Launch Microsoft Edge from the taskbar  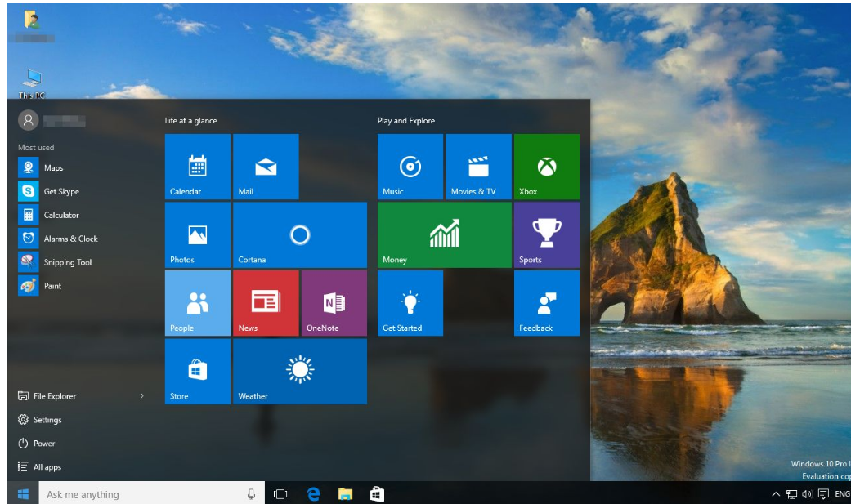313,493
